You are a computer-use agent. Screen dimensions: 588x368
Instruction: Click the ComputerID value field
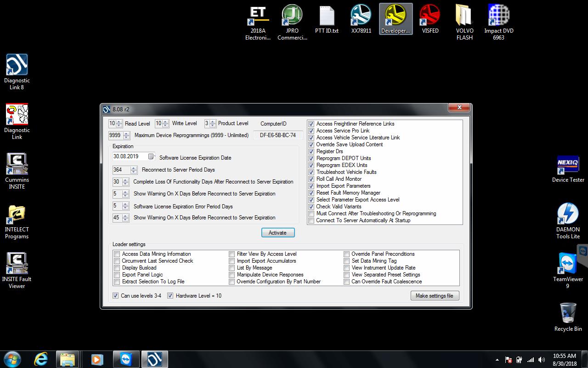point(278,135)
